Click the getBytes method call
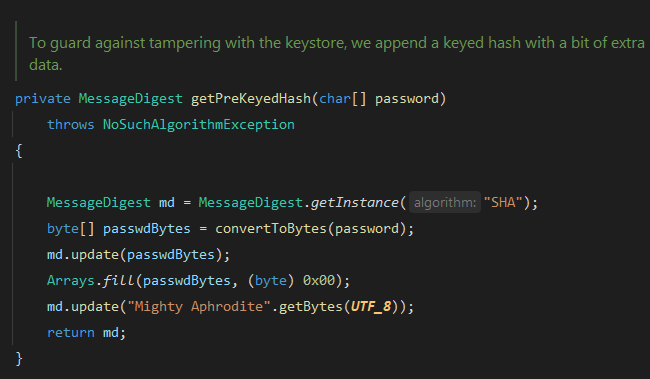Image resolution: width=650 pixels, height=379 pixels. pos(310,306)
